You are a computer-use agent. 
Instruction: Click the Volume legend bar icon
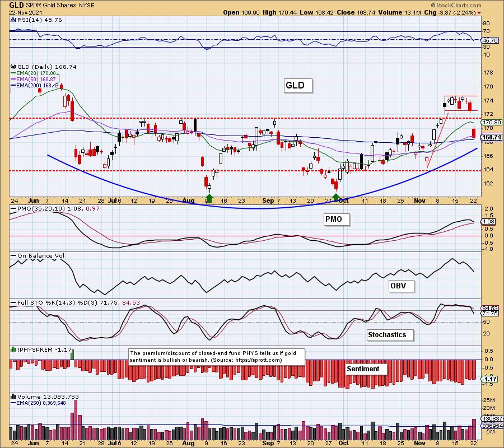(13, 396)
